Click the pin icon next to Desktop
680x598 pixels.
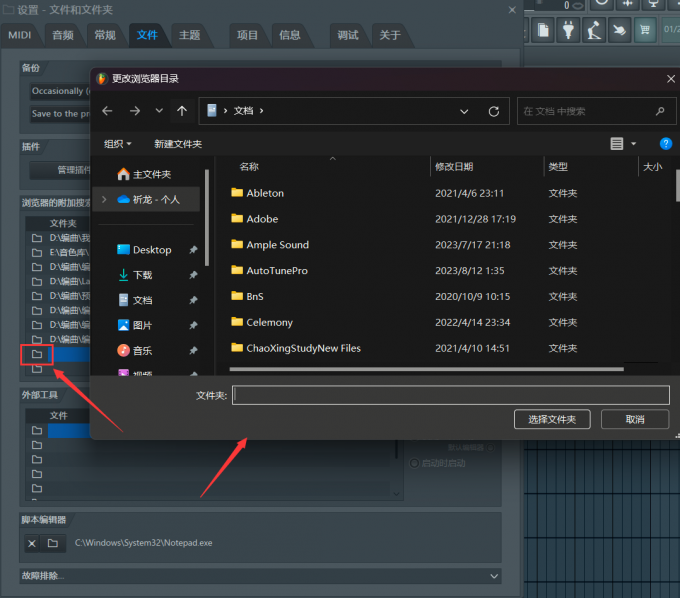tap(193, 250)
